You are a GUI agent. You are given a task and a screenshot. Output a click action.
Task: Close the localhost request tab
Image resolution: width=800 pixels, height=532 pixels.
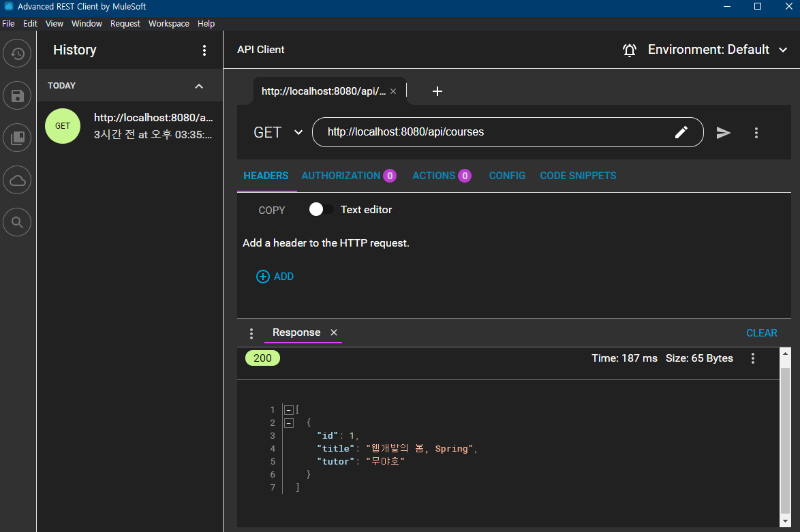coord(393,91)
